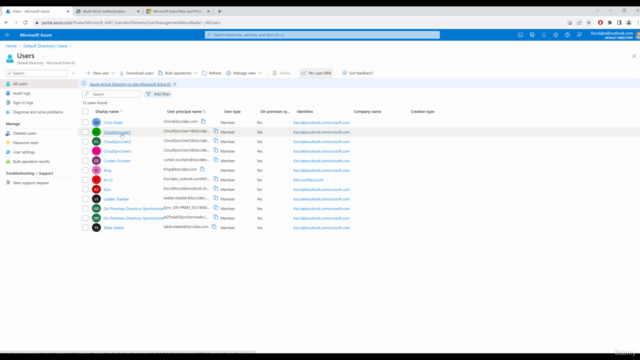Open the browser tab search dropdown
This screenshot has height=360, width=640.
pos(597,11)
